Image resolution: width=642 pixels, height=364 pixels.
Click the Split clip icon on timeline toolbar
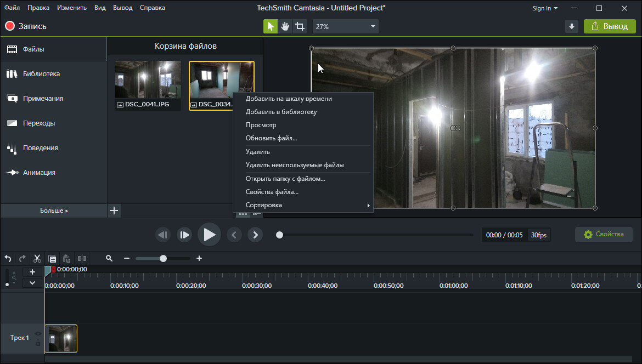pyautogui.click(x=82, y=258)
